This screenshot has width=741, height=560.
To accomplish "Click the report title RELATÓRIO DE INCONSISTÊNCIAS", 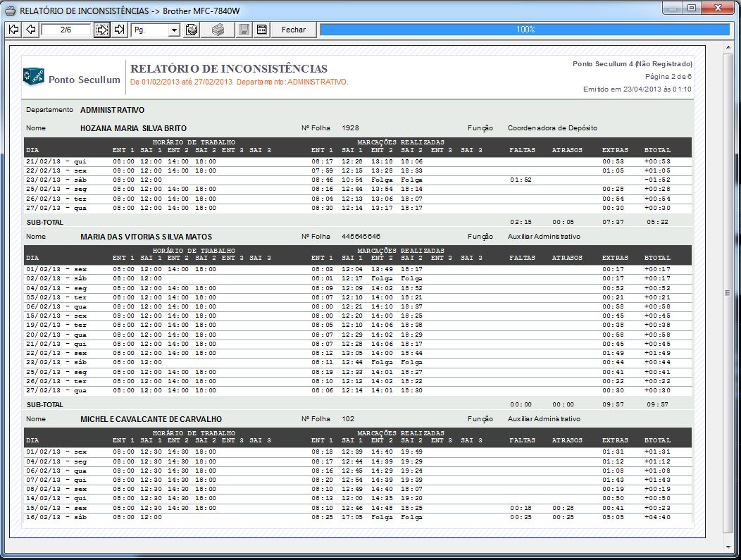I will click(x=229, y=68).
